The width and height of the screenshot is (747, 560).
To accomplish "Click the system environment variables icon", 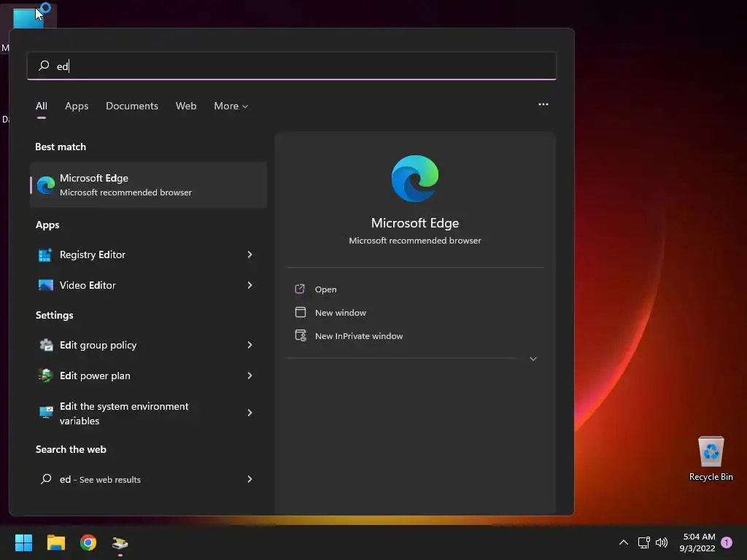I will point(46,413).
